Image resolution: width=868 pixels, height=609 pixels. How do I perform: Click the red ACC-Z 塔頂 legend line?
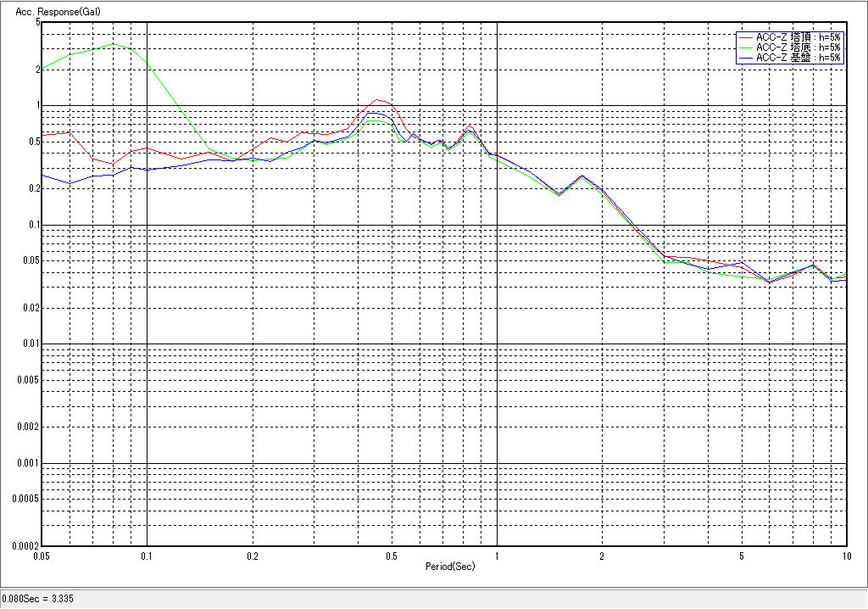745,37
